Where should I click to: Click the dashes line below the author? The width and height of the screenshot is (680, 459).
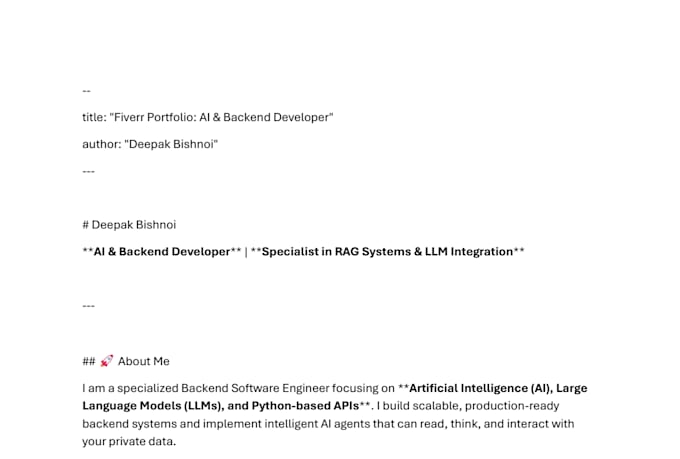point(88,171)
